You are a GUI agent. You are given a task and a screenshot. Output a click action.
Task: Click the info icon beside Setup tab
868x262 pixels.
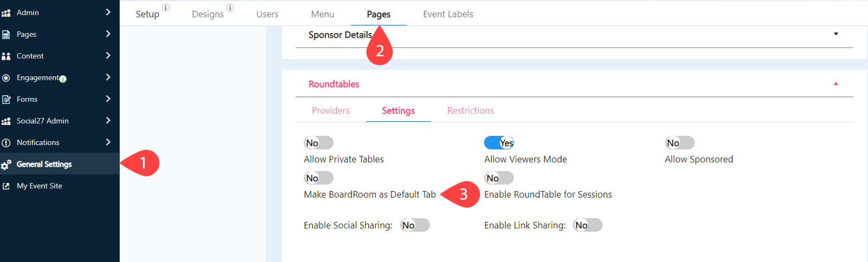(166, 8)
